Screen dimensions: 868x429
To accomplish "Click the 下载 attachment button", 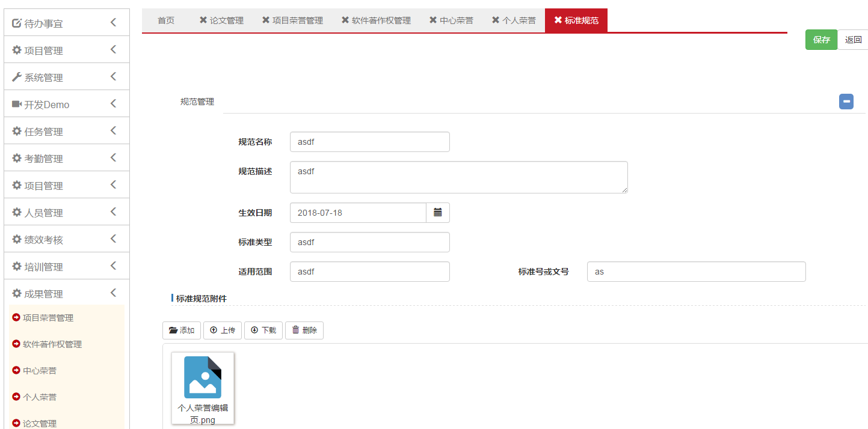I will click(263, 330).
